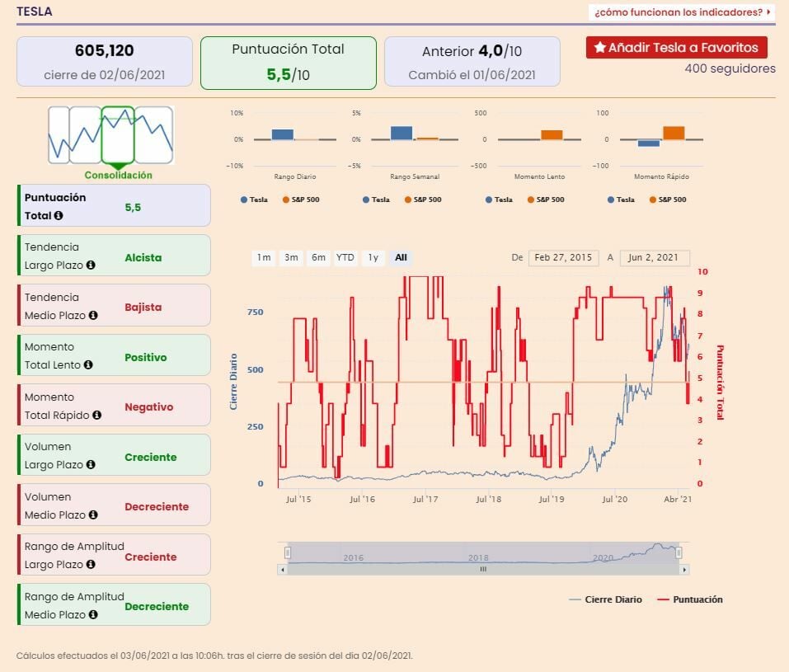Toggle Tesla legend under Momento Lento chart

tap(499, 200)
